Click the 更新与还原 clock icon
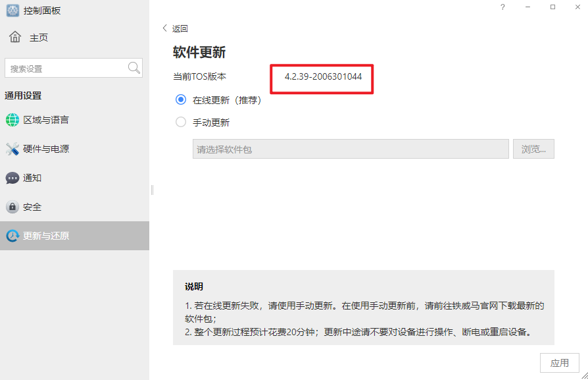Viewport: 588px width, 380px height. pos(12,236)
